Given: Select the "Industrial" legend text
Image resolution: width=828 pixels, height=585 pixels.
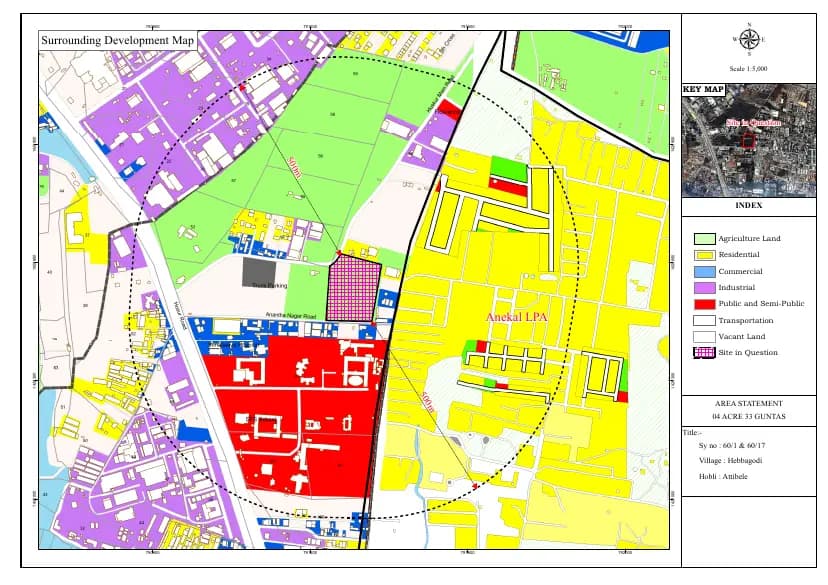Looking at the screenshot, I should tap(737, 288).
